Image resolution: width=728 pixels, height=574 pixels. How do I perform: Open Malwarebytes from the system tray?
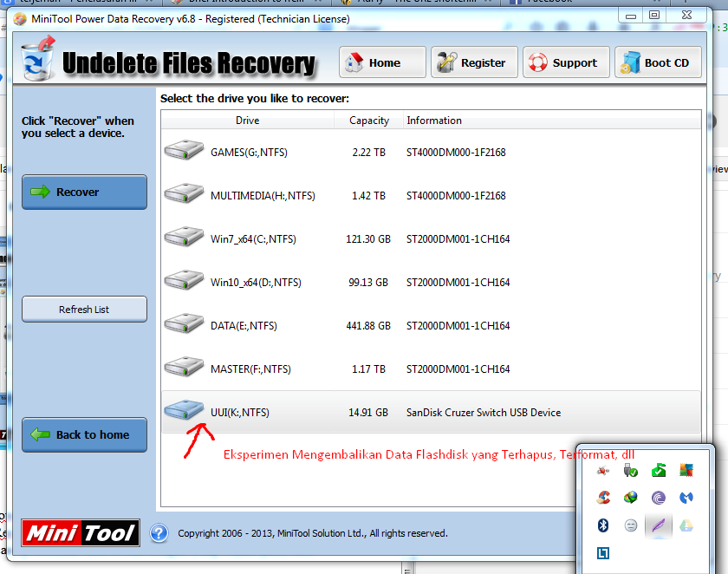point(686,498)
